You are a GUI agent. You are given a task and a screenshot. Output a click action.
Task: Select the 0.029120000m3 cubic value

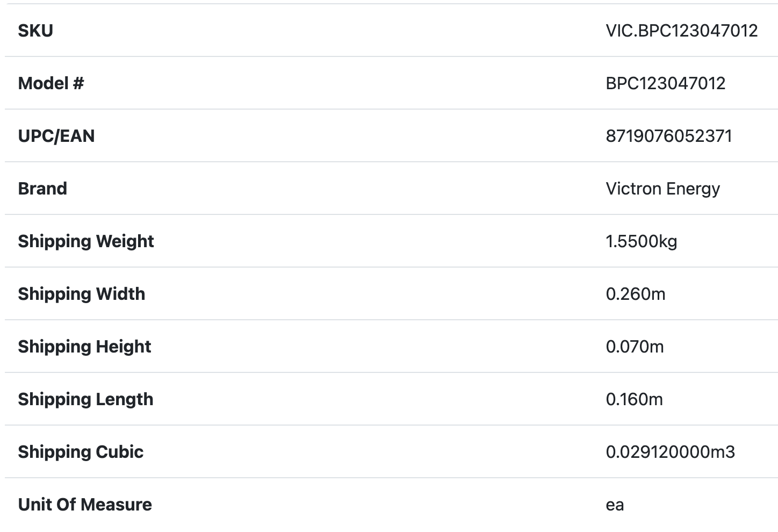click(x=670, y=452)
